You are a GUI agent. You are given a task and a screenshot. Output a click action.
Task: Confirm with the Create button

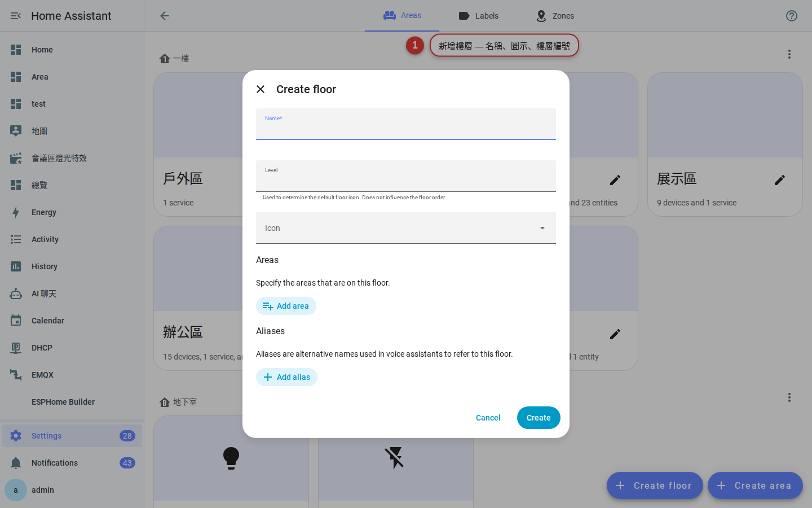(x=539, y=418)
